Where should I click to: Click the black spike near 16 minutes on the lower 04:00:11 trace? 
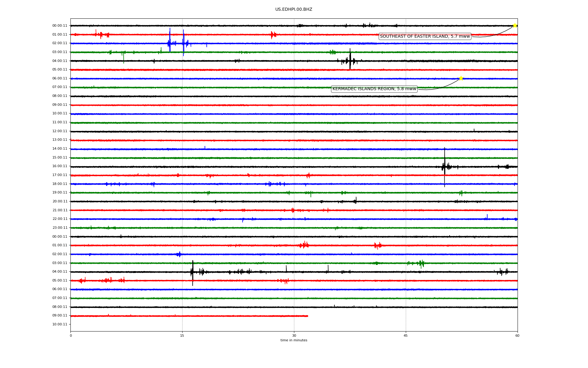[x=192, y=272]
